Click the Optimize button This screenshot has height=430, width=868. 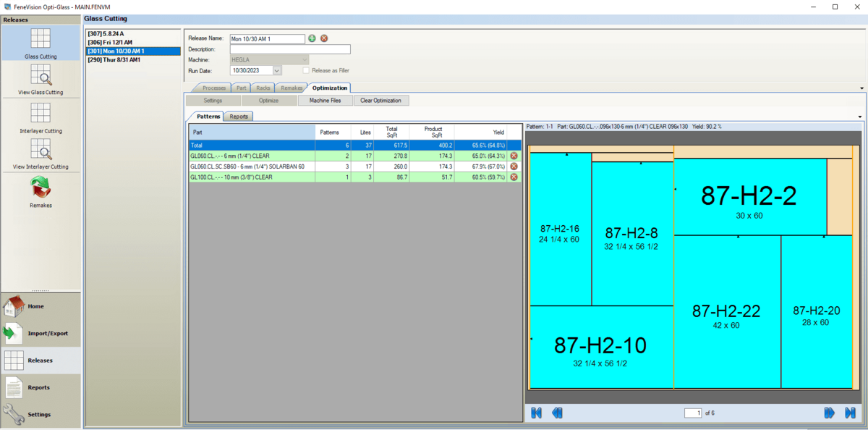(270, 100)
